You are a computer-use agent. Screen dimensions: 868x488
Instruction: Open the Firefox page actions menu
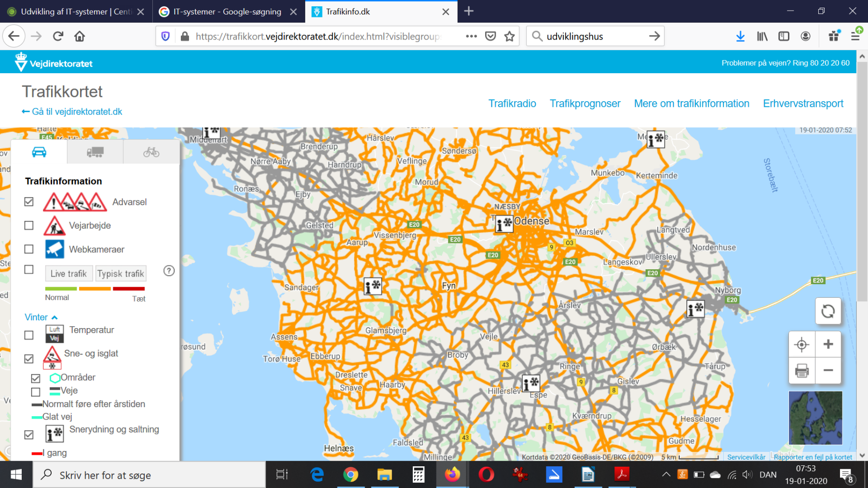pos(471,36)
